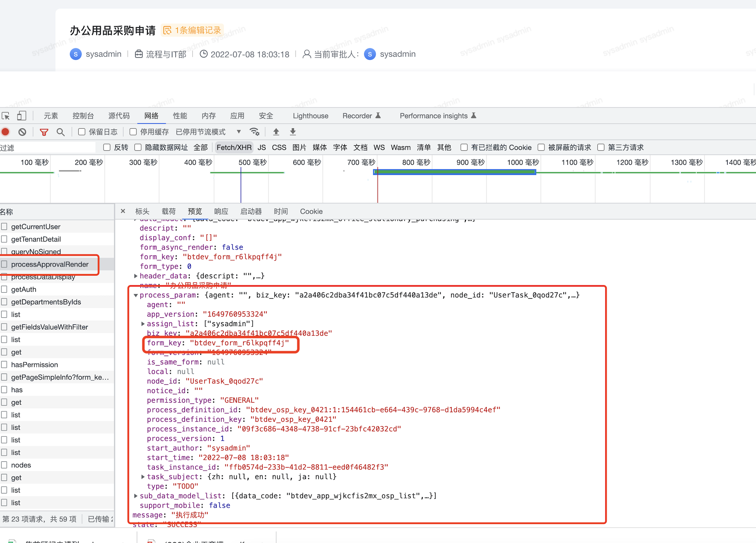Expand the header_data object
The width and height of the screenshot is (756, 543).
tap(136, 276)
